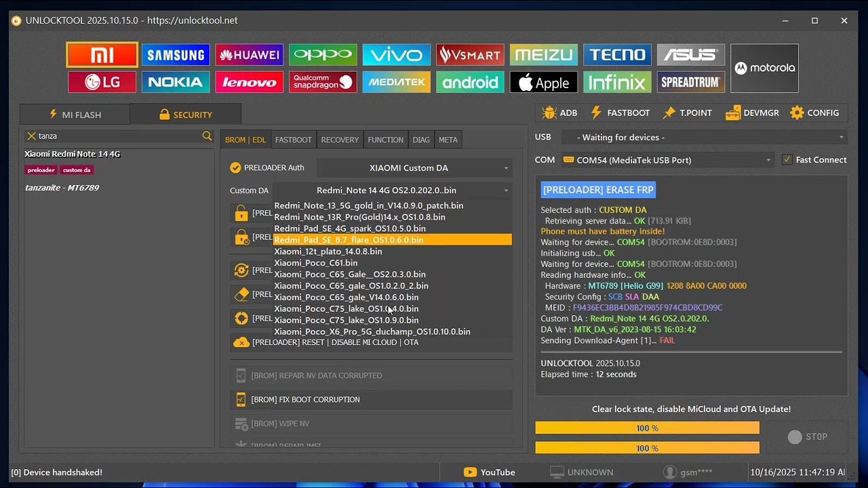
Task: Open the FASTBOOT sub-tab
Action: pyautogui.click(x=294, y=140)
